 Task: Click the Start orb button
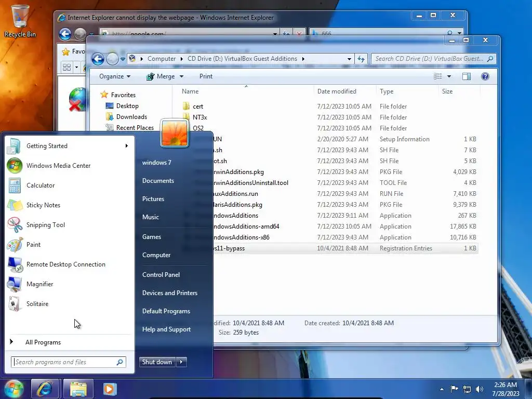(14, 389)
